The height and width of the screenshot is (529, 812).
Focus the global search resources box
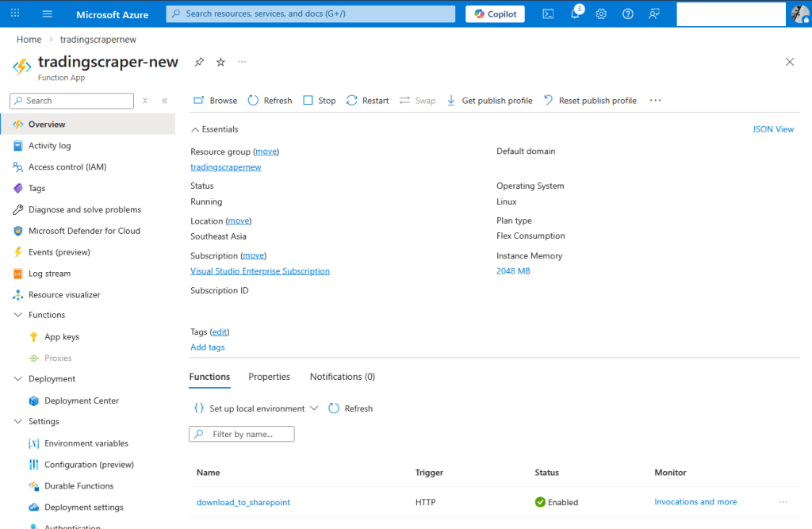click(x=311, y=14)
